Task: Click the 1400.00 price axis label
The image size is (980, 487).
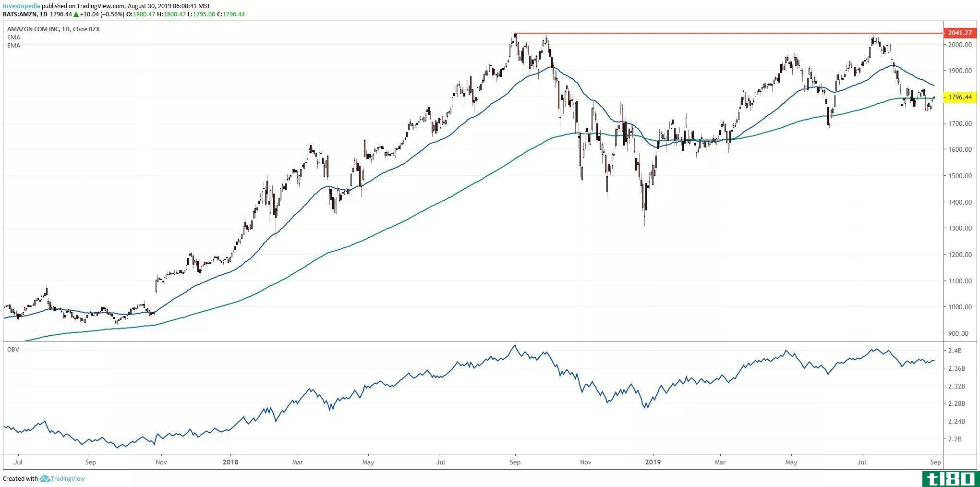Action: pos(960,202)
